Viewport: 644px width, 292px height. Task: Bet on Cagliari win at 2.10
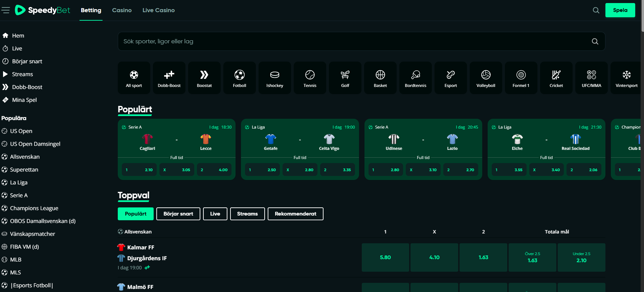coord(139,170)
